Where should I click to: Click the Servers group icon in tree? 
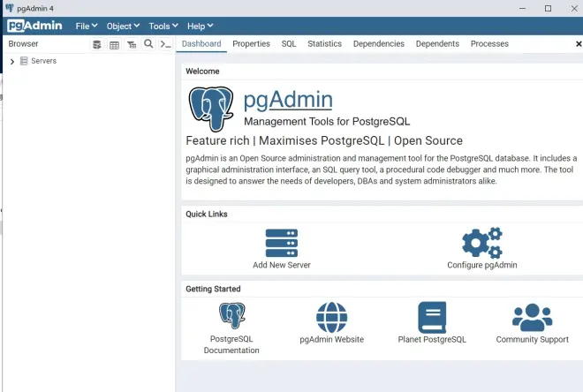(24, 61)
